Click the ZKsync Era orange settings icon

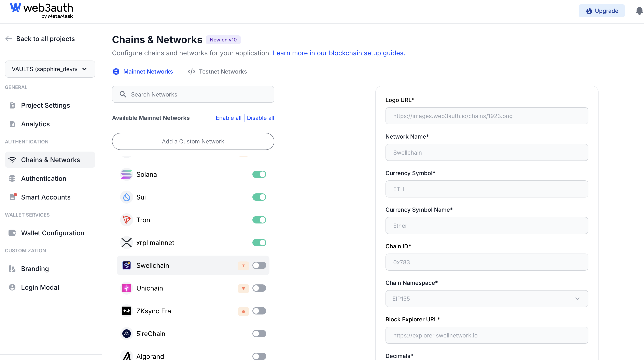[x=243, y=311]
